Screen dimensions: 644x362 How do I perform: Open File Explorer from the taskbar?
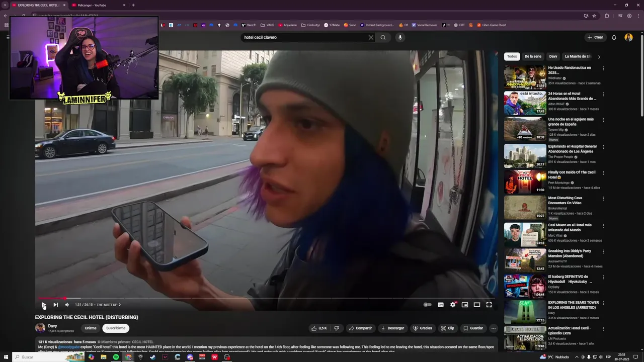coord(104,357)
